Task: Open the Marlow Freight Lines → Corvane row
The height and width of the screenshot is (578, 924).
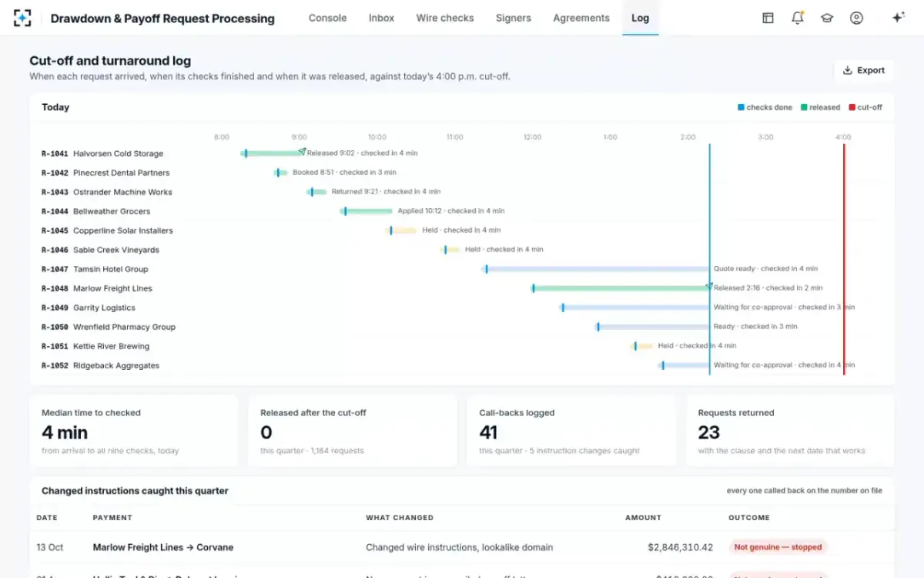Action: coord(462,547)
